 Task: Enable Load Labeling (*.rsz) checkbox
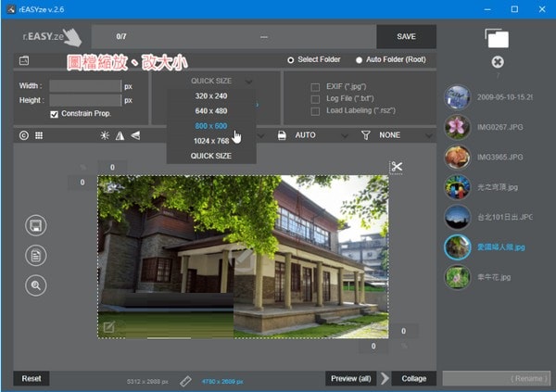point(315,111)
